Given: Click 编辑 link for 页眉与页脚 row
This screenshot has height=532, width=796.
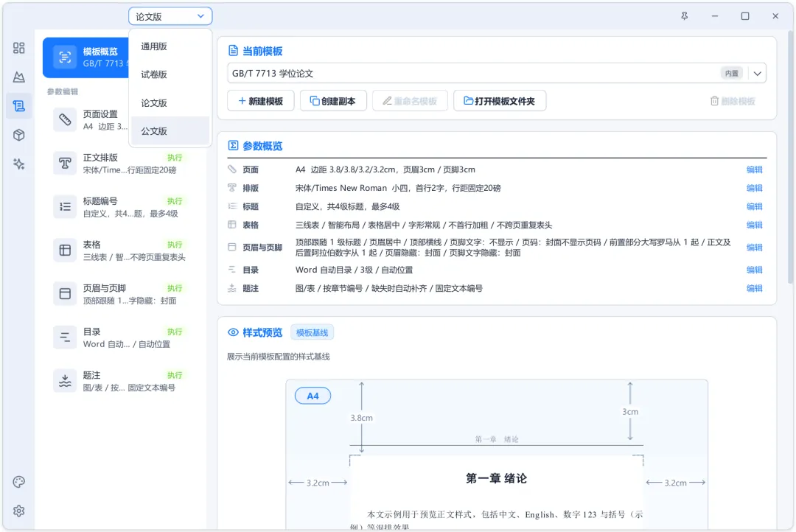Looking at the screenshot, I should click(x=755, y=248).
